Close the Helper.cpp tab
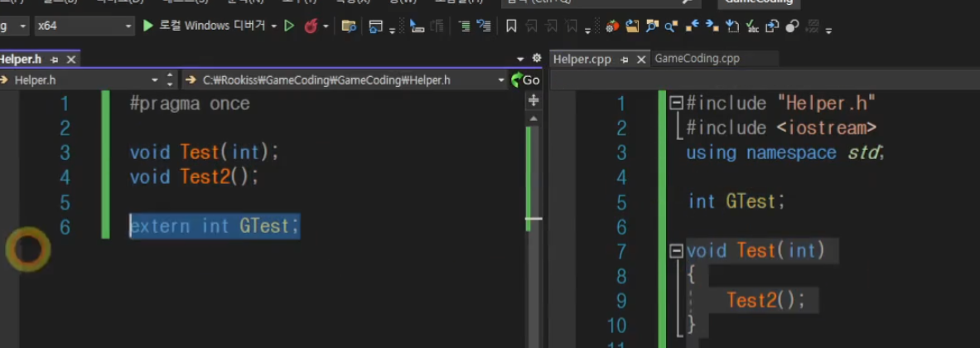The width and height of the screenshot is (980, 348). [x=640, y=60]
